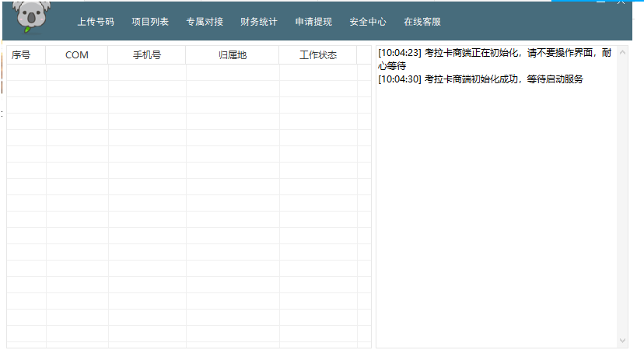
Task: Open the 上传号码 menu
Action: pyautogui.click(x=96, y=22)
